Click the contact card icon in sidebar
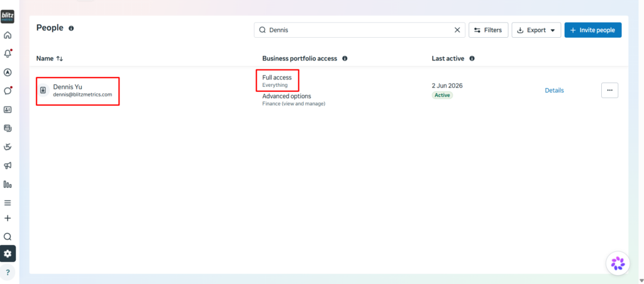This screenshot has width=644, height=284. point(8,110)
